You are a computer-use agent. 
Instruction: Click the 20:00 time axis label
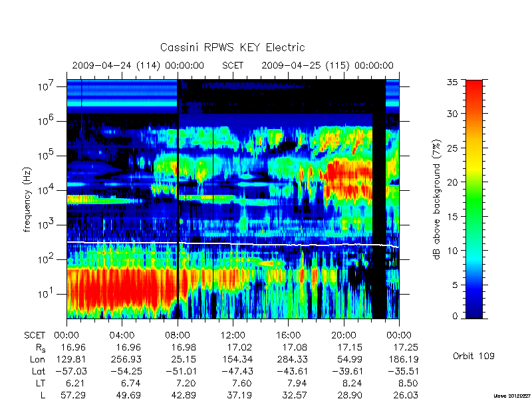coord(344,335)
